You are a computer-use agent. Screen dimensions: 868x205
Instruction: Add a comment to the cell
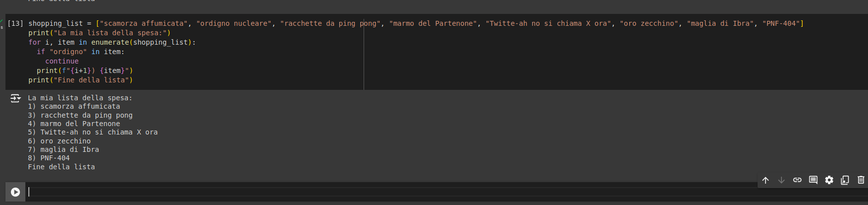[x=813, y=180]
